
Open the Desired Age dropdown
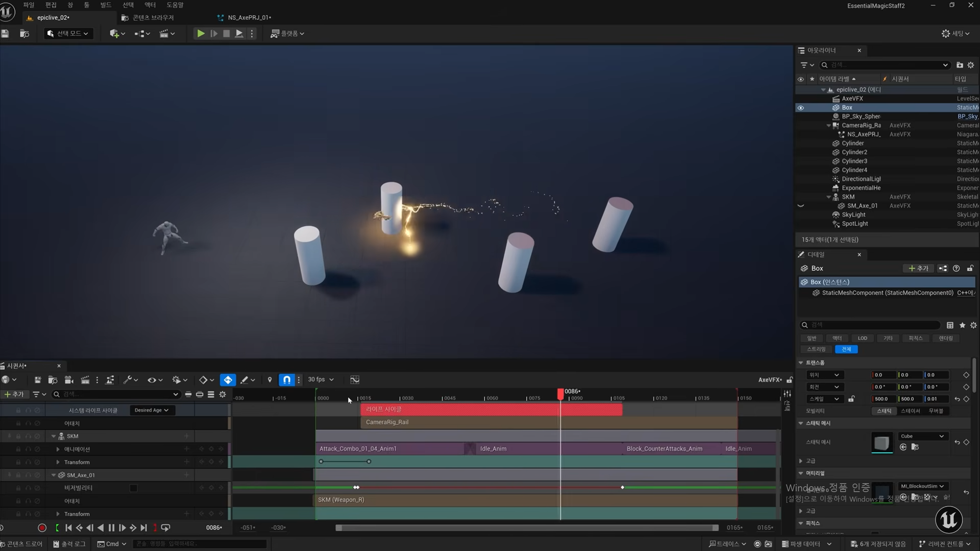point(152,410)
